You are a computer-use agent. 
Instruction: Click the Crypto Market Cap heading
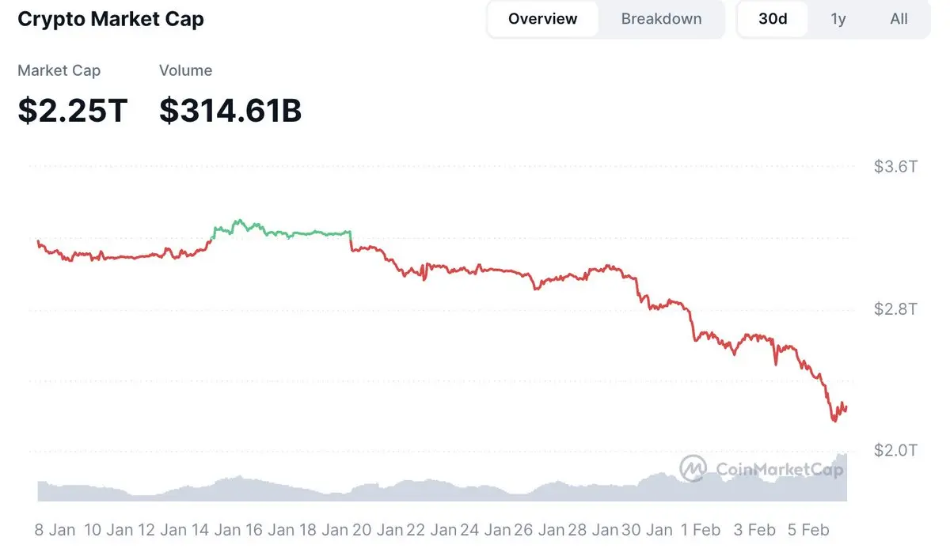click(111, 19)
